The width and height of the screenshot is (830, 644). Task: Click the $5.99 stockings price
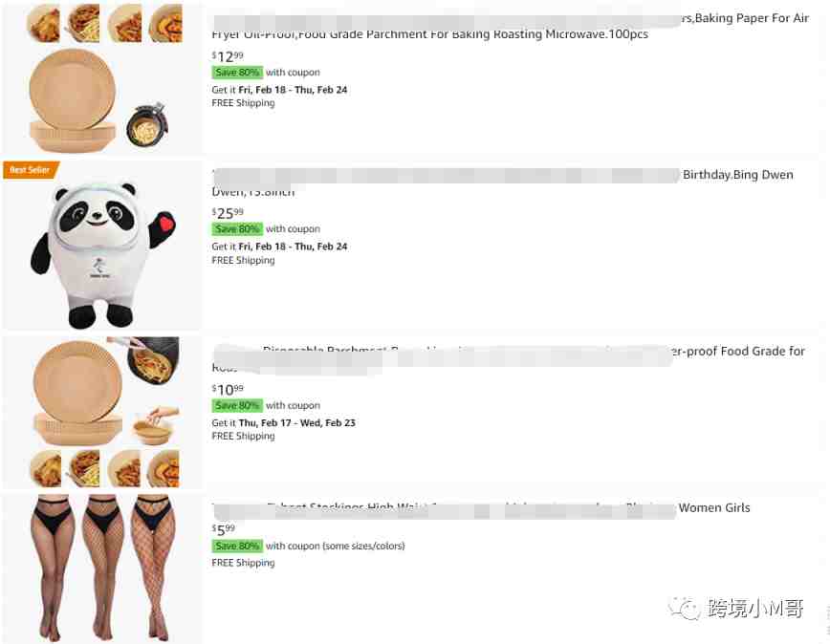tap(224, 529)
